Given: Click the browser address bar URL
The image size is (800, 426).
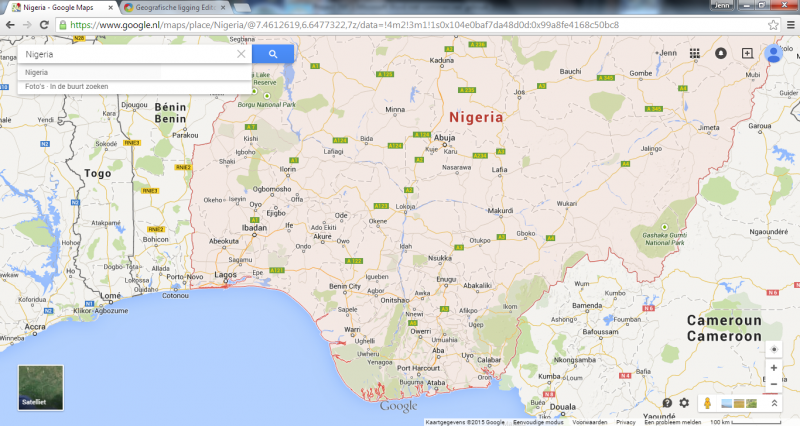Looking at the screenshot, I should [x=344, y=24].
